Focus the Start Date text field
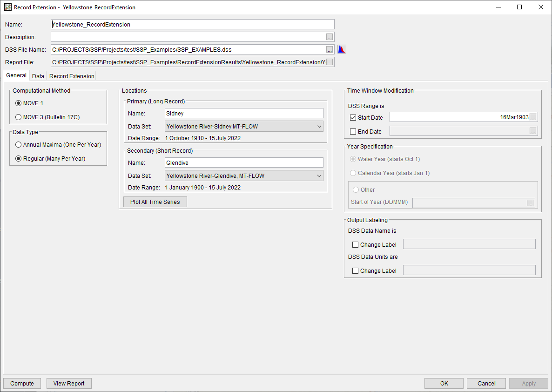This screenshot has height=392, width=552. coord(459,117)
